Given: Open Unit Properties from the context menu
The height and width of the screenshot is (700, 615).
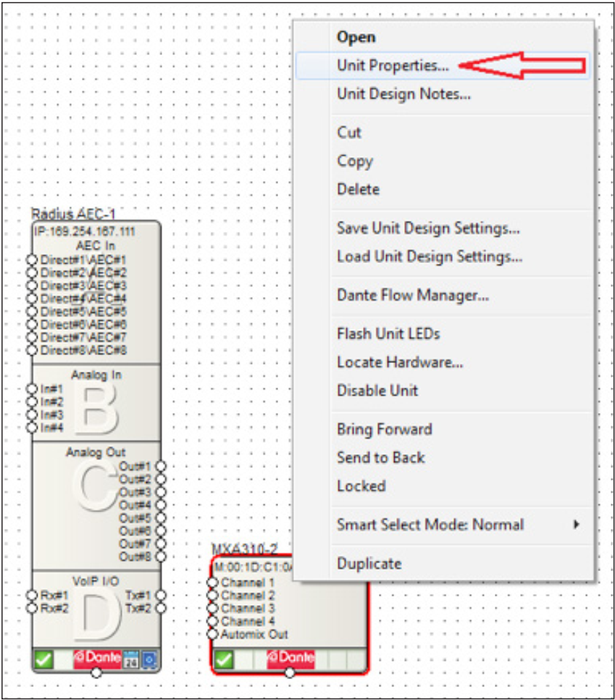Looking at the screenshot, I should (393, 65).
